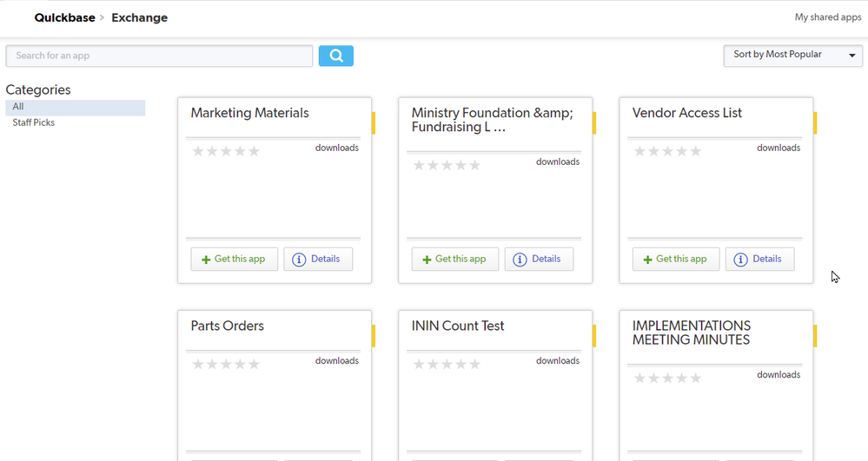
Task: Select the Staff Picks category
Action: point(34,123)
